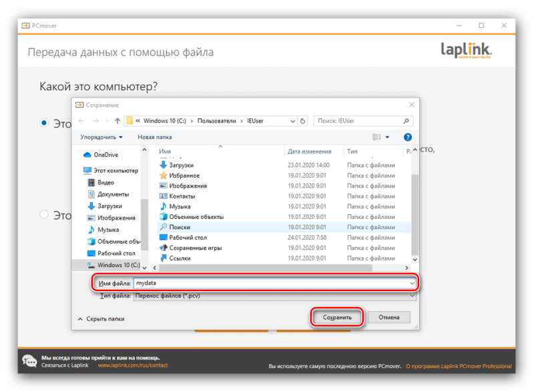The height and width of the screenshot is (392, 534).
Task: Open the help question mark icon
Action: (407, 137)
